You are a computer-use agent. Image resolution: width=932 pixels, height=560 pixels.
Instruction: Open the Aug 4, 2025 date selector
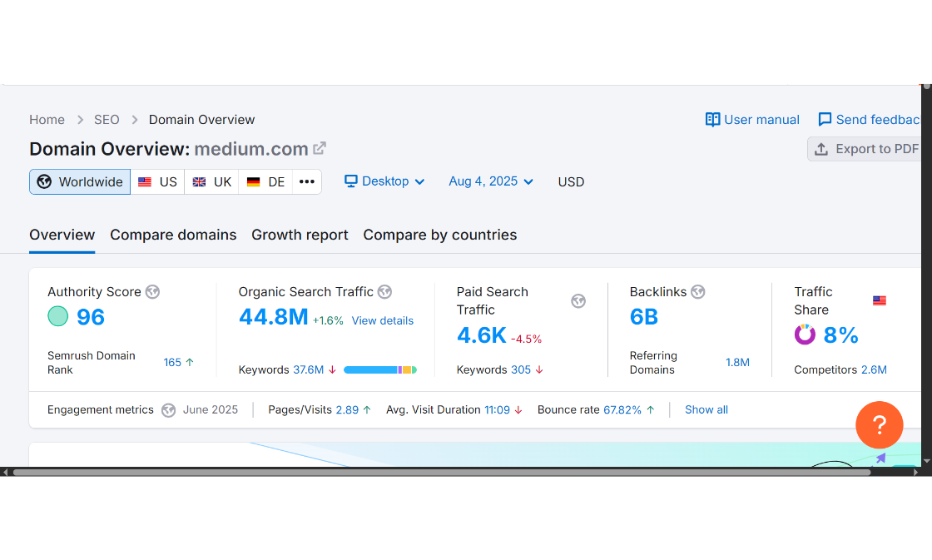(x=490, y=181)
